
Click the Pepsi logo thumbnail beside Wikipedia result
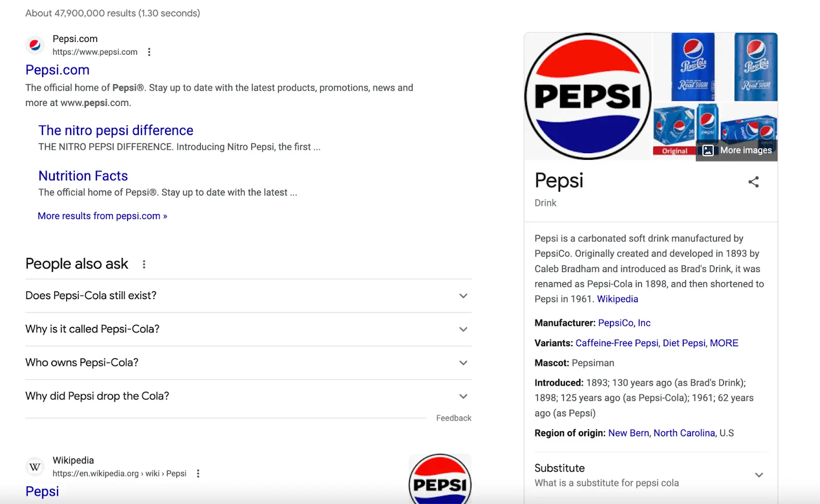tap(440, 481)
